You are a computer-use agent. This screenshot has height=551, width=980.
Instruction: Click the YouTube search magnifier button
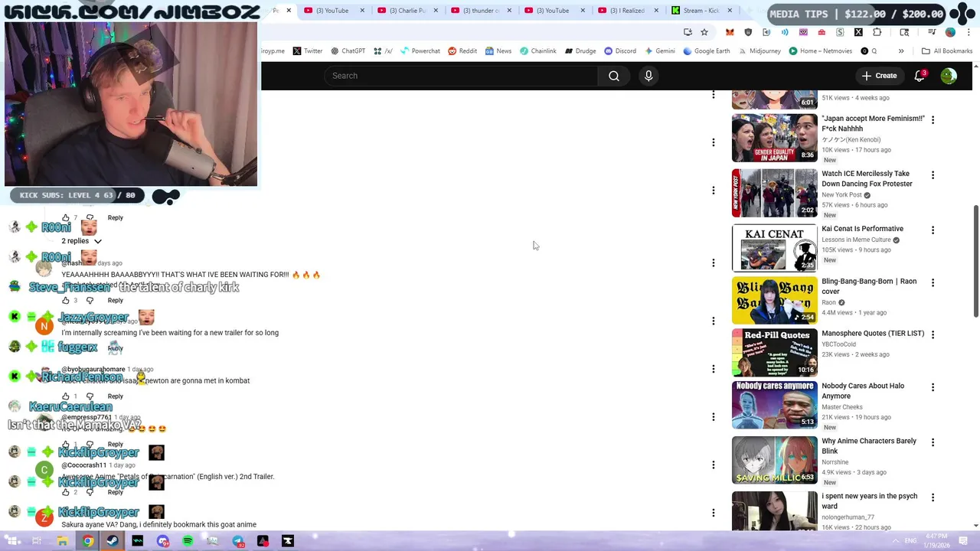(614, 76)
